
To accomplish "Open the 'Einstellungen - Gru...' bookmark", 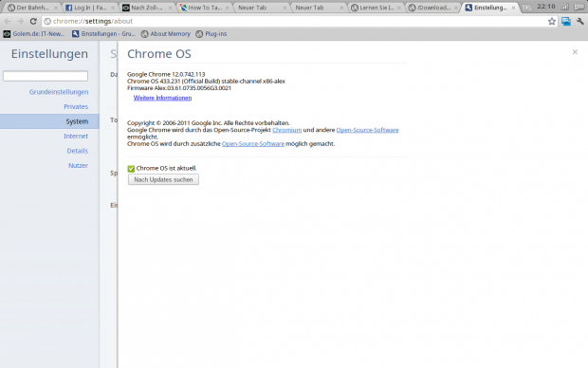I will click(x=104, y=34).
